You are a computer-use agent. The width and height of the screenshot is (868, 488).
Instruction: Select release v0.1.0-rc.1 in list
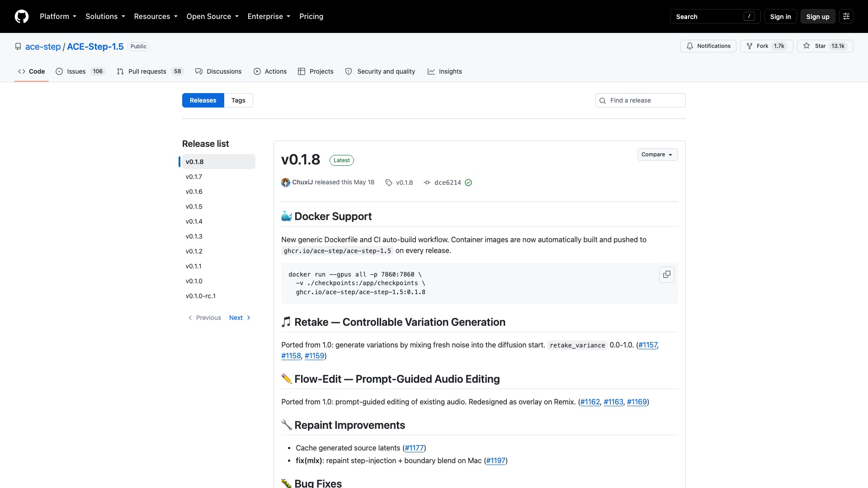tap(219, 296)
